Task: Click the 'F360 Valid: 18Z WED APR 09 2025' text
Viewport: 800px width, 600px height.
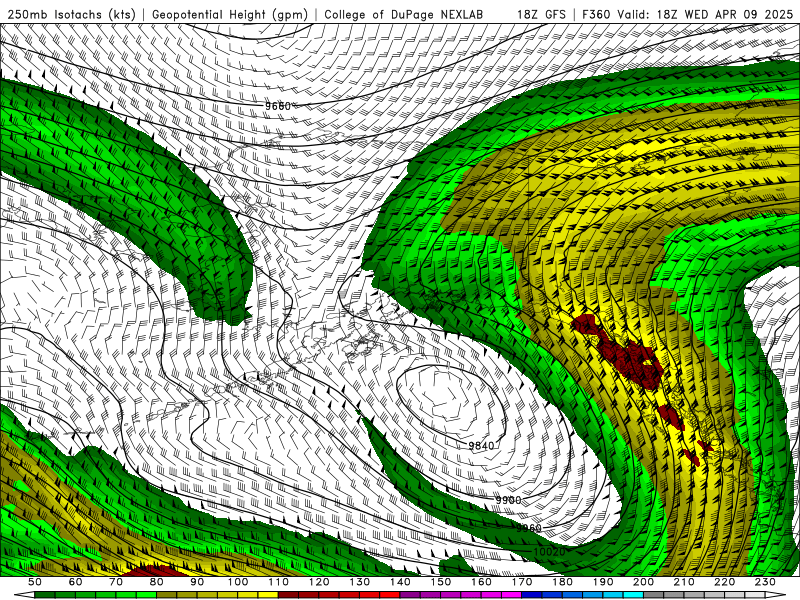Action: pyautogui.click(x=687, y=14)
